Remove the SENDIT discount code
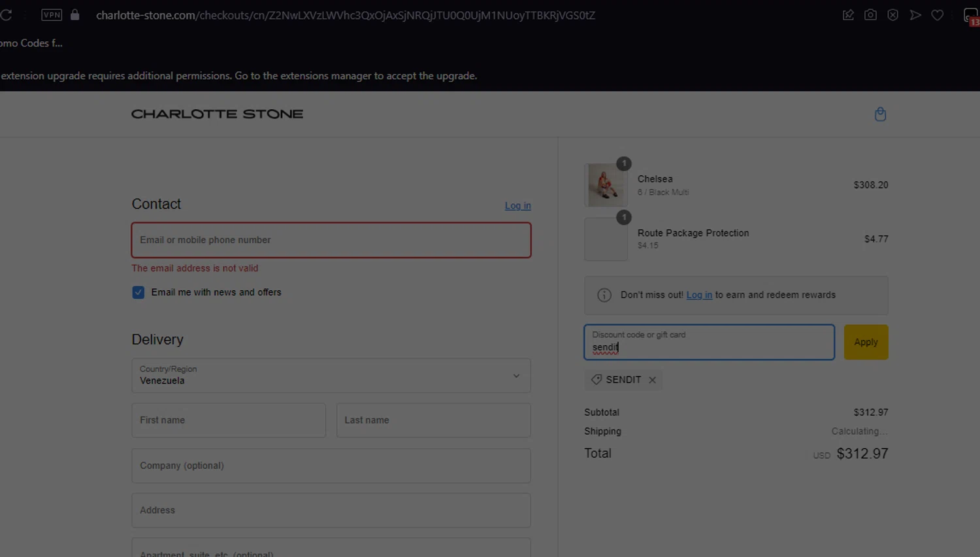Screen dimensions: 980x557 pyautogui.click(x=652, y=380)
